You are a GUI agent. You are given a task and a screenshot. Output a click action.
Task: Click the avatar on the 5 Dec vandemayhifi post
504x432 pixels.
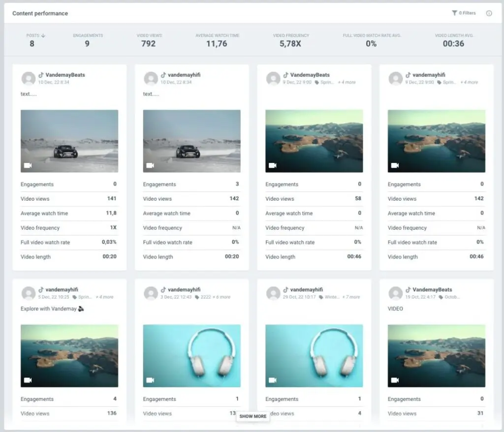click(x=29, y=293)
